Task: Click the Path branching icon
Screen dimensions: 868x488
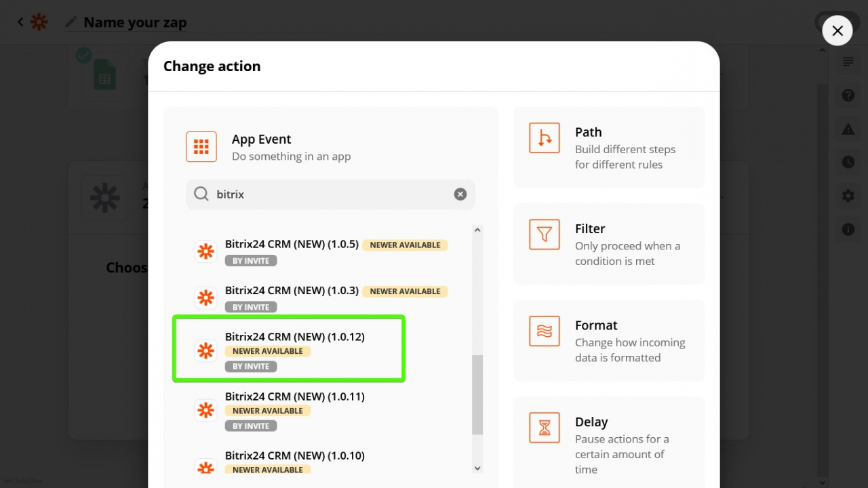Action: pyautogui.click(x=545, y=138)
